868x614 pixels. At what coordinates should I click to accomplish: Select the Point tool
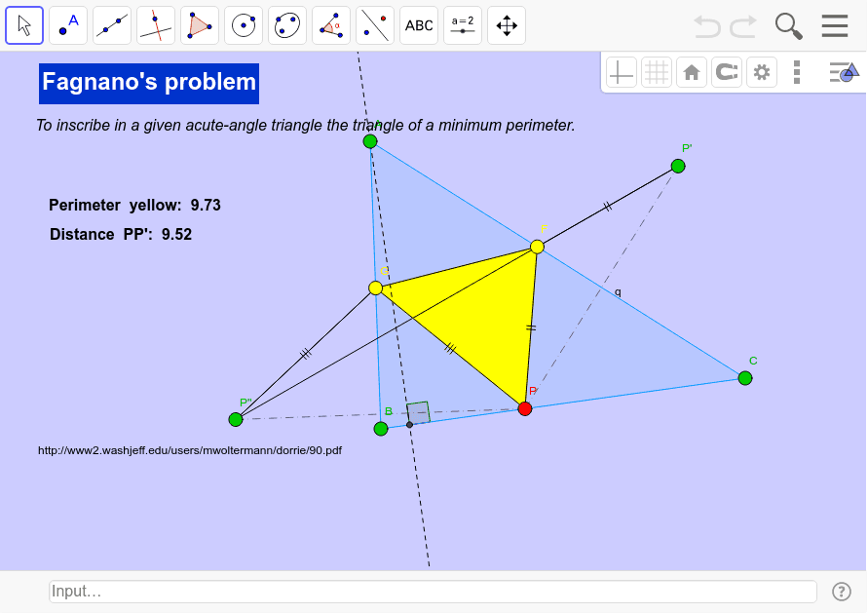pyautogui.click(x=67, y=24)
